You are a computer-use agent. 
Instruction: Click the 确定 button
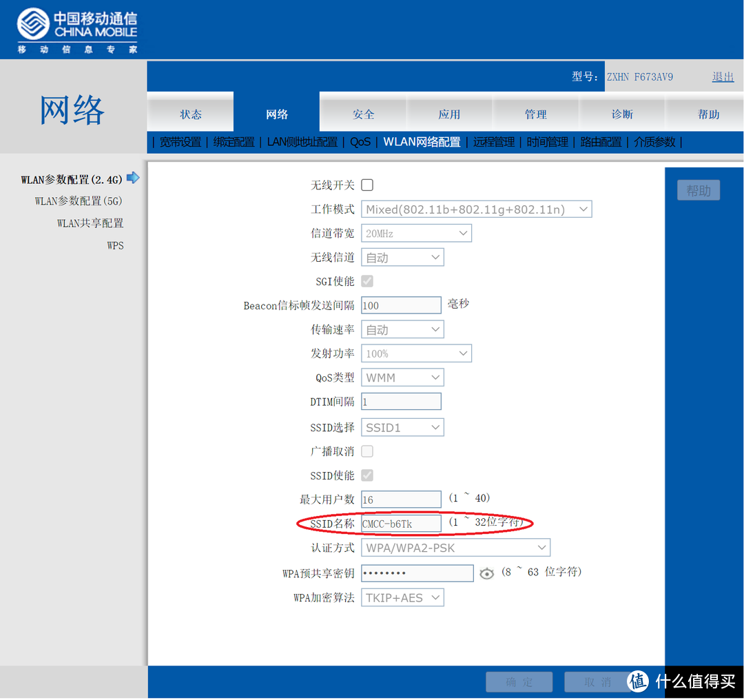coord(519,681)
